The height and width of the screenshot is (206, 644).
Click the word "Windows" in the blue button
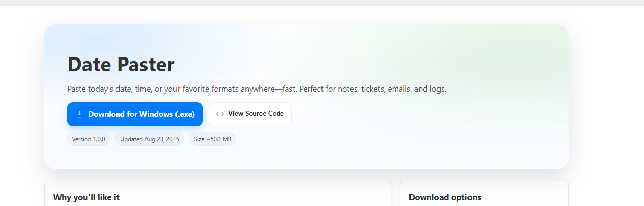pos(156,114)
